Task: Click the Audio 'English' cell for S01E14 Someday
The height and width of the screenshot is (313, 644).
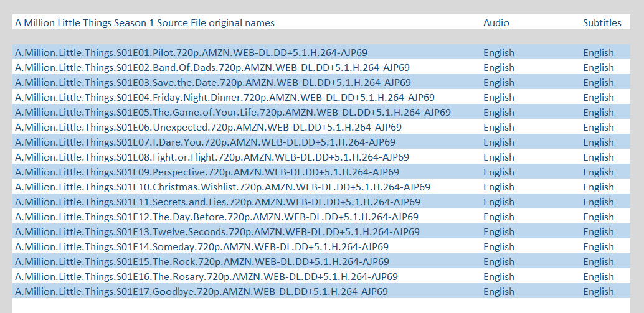Action: [x=499, y=247]
